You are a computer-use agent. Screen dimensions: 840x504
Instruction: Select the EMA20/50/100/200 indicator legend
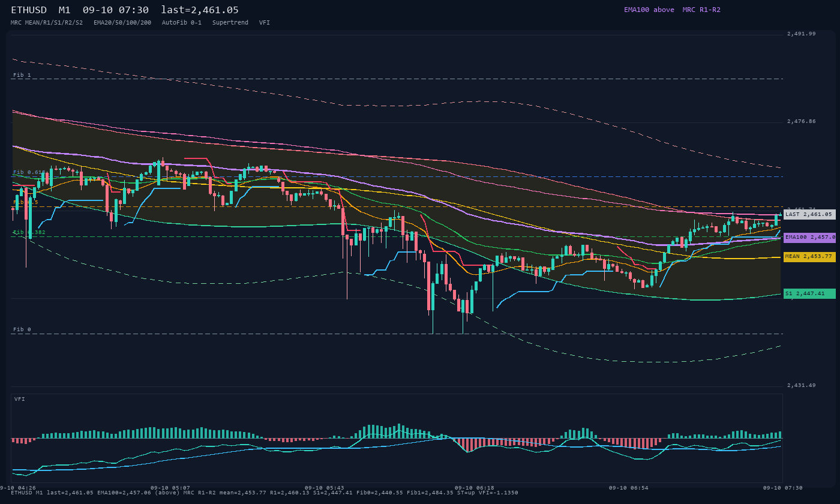(x=122, y=22)
